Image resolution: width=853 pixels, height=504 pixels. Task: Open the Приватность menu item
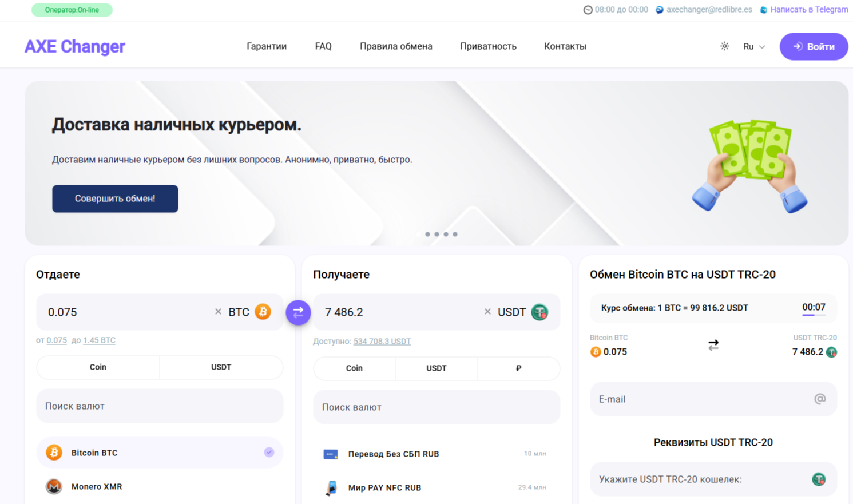[x=488, y=46]
